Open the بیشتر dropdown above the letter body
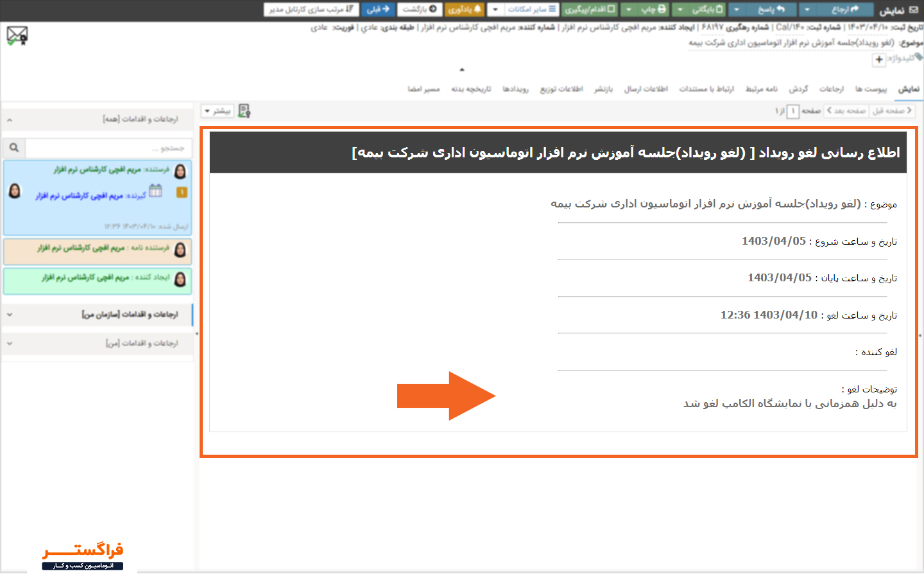Viewport: 924px width, 578px height. pos(217,110)
